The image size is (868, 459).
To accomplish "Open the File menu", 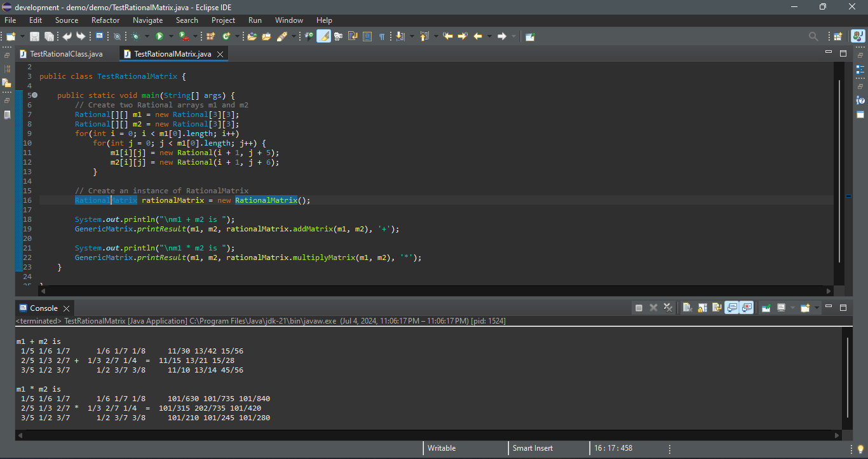I will click(x=10, y=20).
